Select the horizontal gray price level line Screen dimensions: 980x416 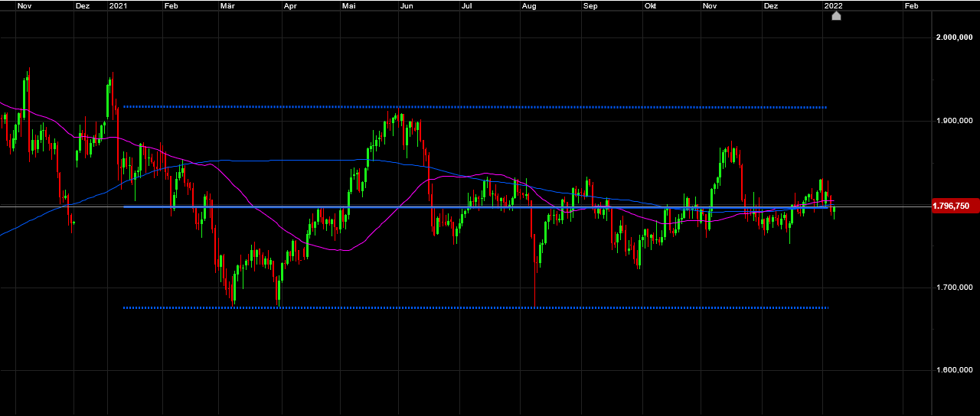465,206
